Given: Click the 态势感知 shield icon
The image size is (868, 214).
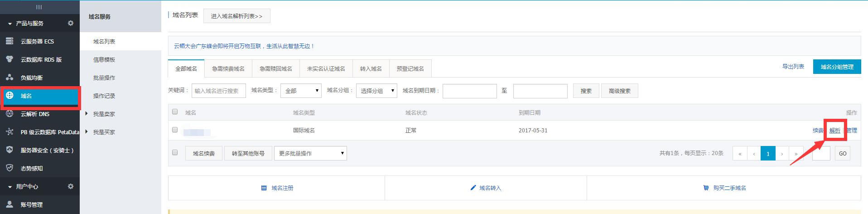Looking at the screenshot, I should click(10, 168).
